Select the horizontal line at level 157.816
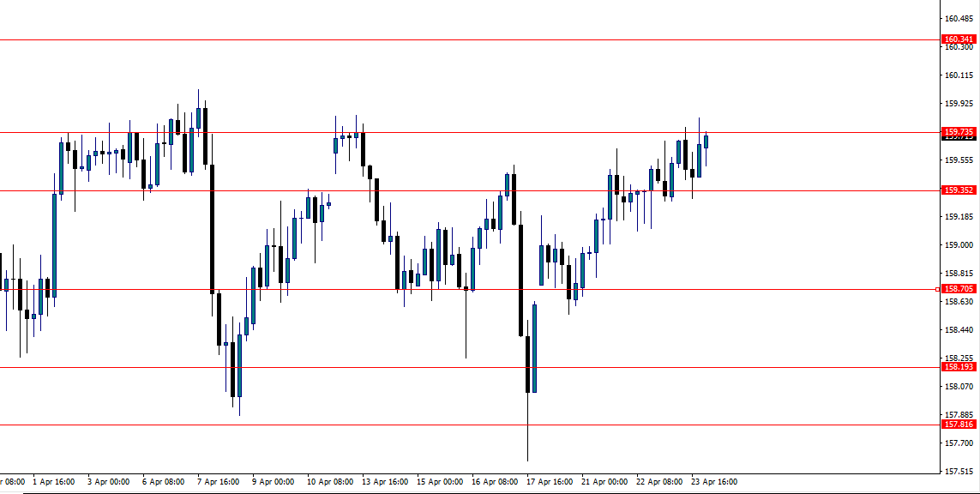The width and height of the screenshot is (980, 494). [469, 425]
